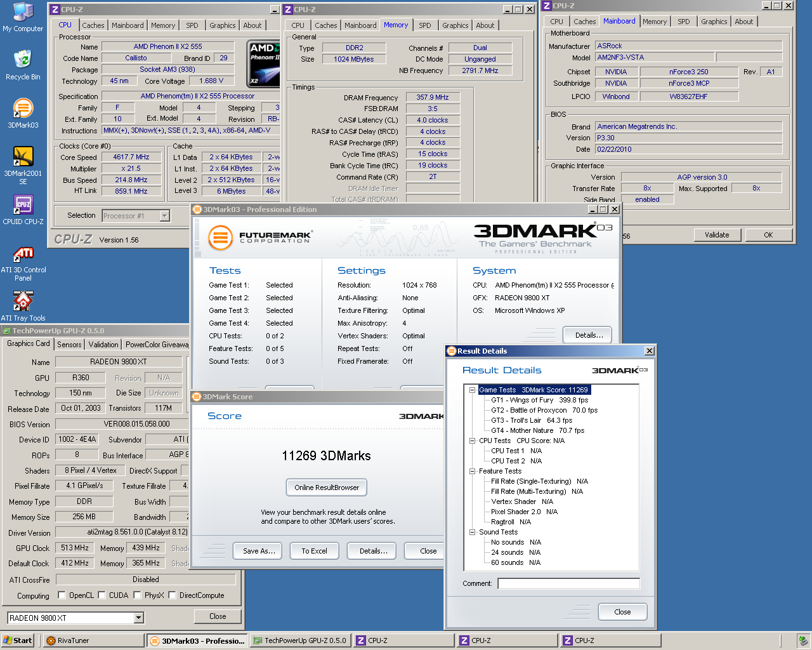Enable the CUDA checkbox in GPU-Z
812x650 pixels.
click(101, 595)
